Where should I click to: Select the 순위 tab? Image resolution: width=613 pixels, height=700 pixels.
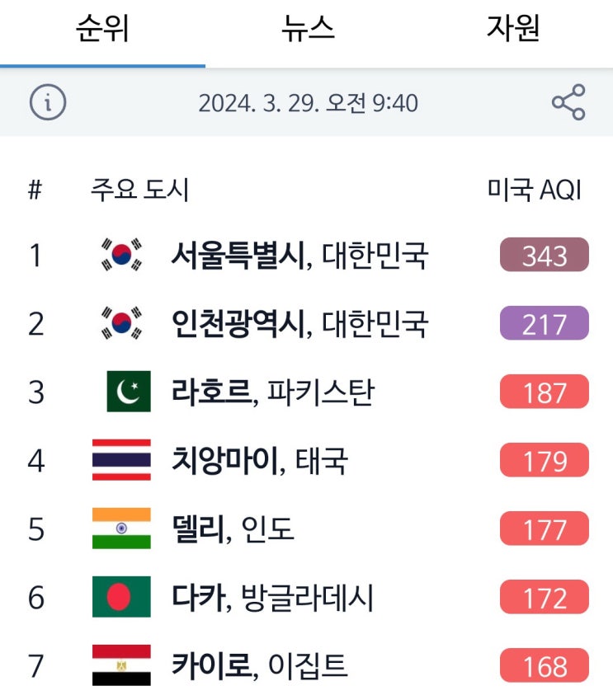click(x=102, y=30)
